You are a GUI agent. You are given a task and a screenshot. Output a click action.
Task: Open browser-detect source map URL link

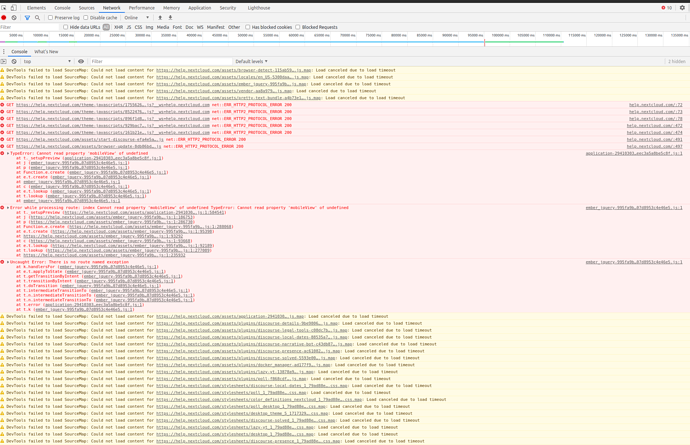click(x=233, y=70)
